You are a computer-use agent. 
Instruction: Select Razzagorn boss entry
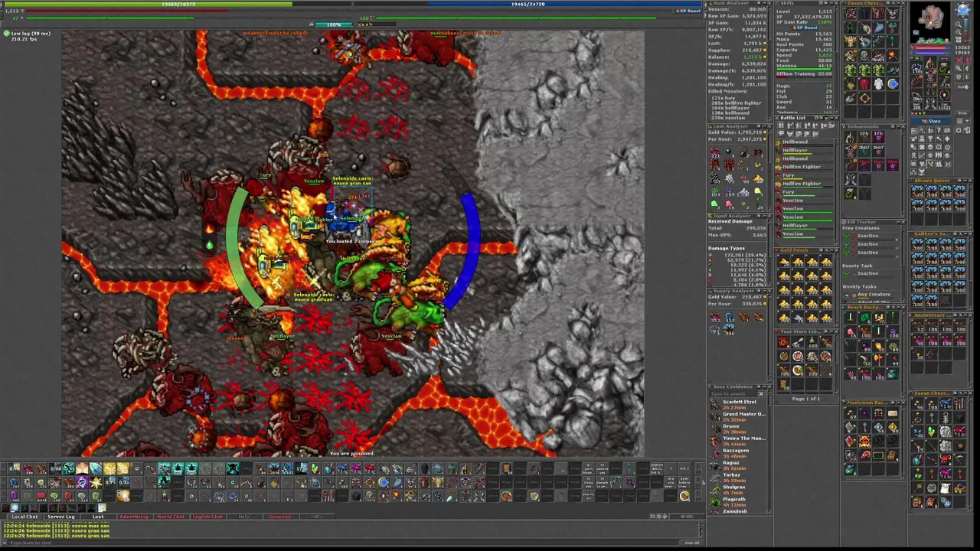pyautogui.click(x=737, y=453)
